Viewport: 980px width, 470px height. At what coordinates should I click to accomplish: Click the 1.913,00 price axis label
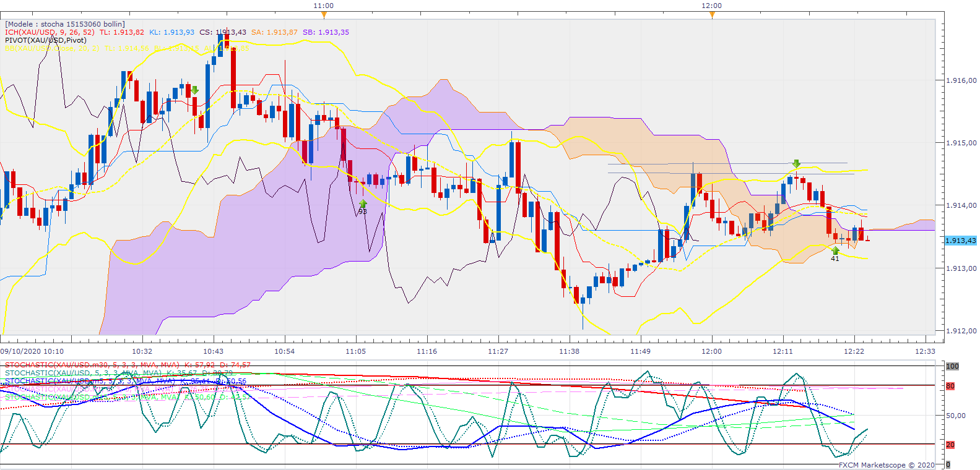tap(961, 268)
